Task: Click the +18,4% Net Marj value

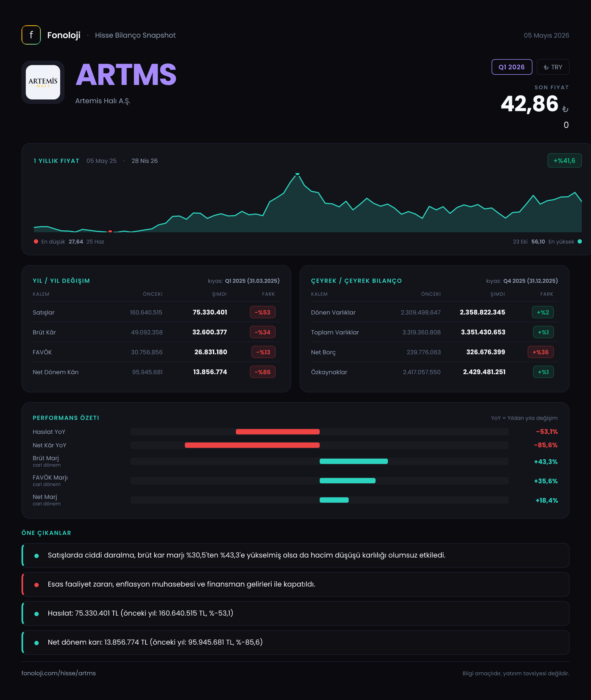Action: click(x=547, y=501)
